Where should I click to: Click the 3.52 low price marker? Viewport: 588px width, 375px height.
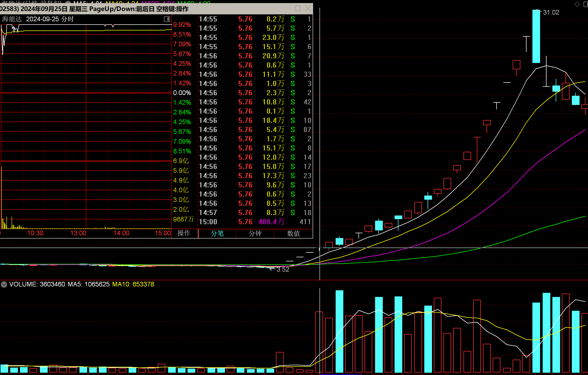coord(283,269)
